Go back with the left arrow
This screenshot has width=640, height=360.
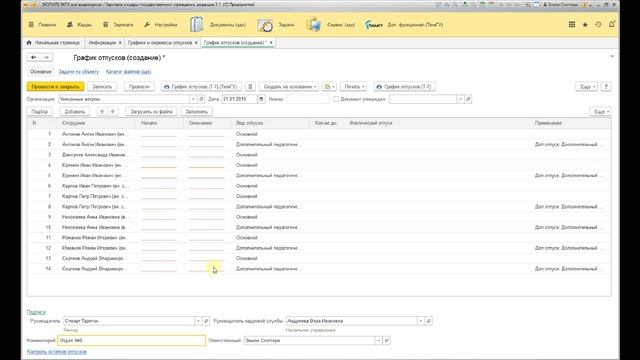pyautogui.click(x=33, y=58)
